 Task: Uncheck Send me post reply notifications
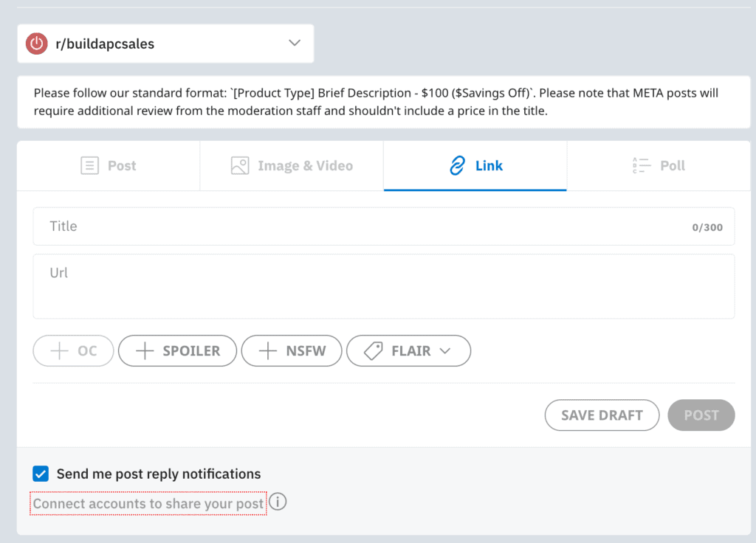(x=41, y=474)
